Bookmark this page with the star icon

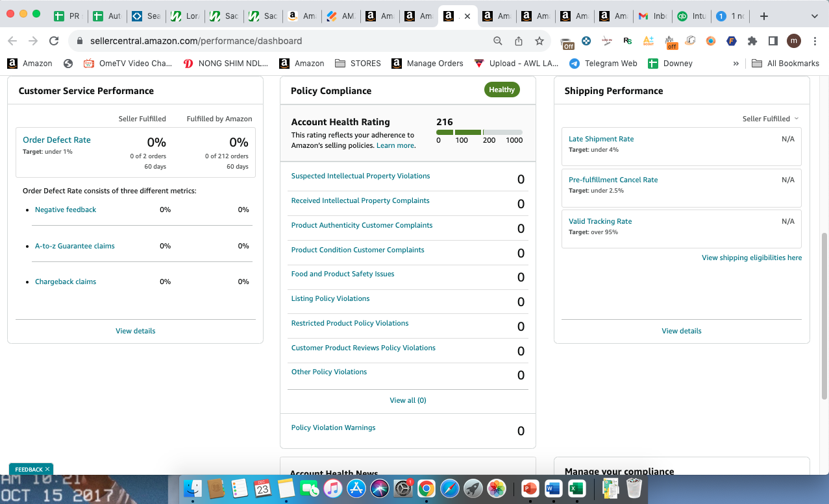539,41
